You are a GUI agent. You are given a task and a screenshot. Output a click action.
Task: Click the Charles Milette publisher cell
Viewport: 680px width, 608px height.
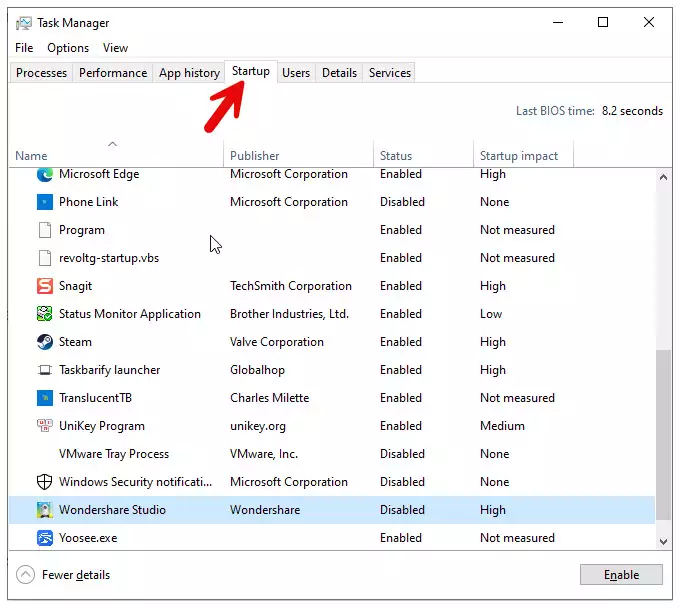click(x=269, y=398)
